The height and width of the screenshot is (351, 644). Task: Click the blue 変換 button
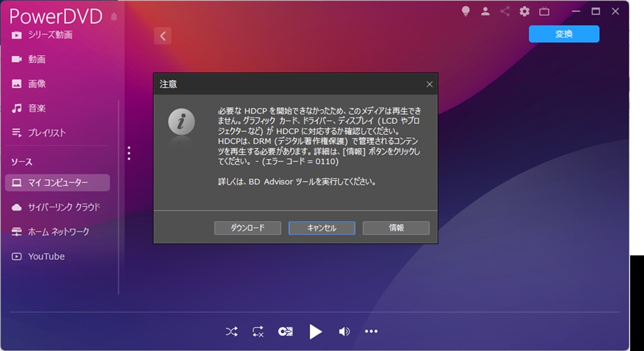pos(564,34)
